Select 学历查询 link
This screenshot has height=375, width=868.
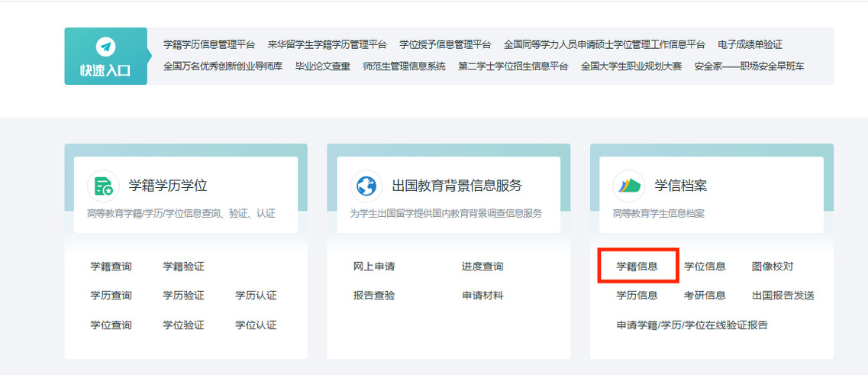(x=111, y=296)
